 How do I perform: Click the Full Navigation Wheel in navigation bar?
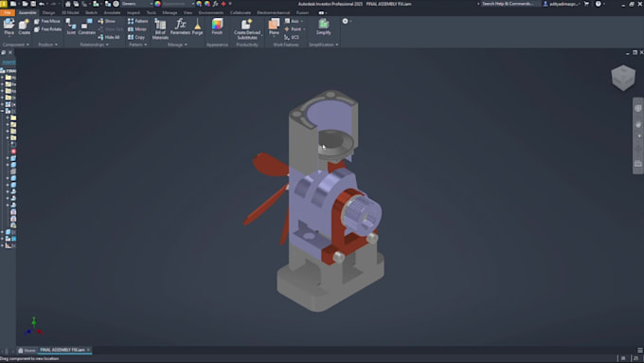(x=638, y=108)
